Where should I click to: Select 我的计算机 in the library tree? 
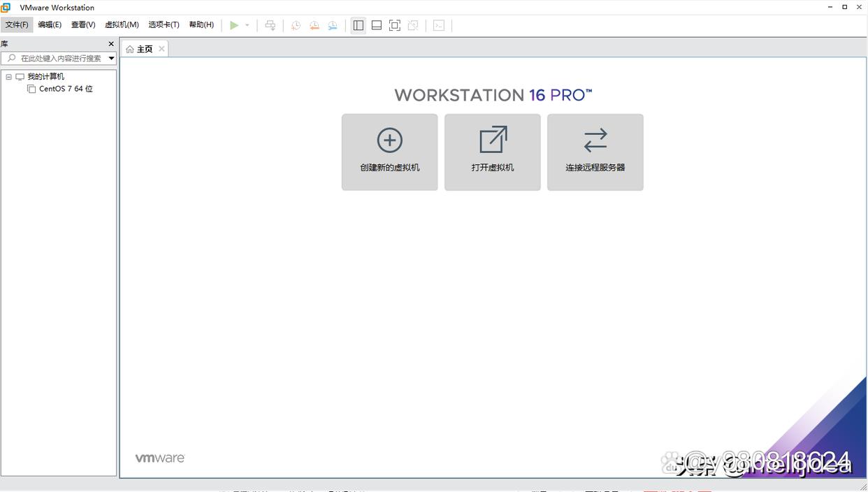tap(45, 77)
